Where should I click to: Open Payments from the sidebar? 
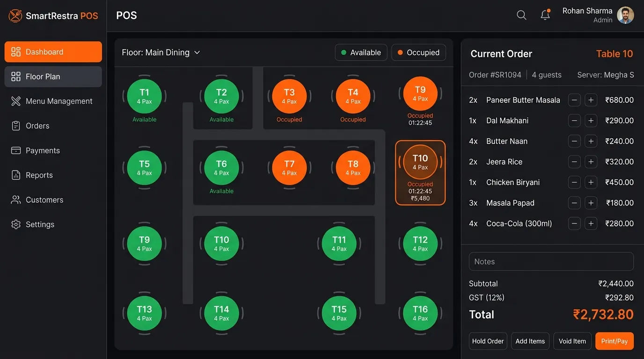tap(53, 151)
